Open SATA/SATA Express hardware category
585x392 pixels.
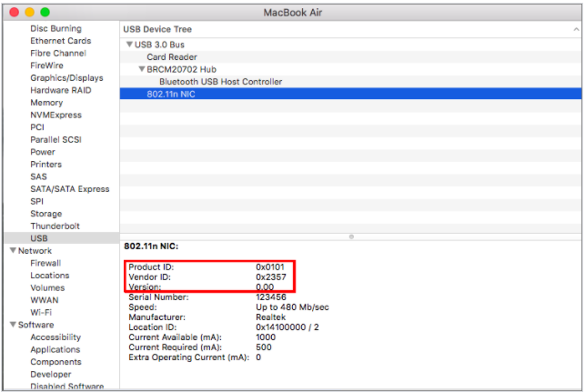[69, 189]
